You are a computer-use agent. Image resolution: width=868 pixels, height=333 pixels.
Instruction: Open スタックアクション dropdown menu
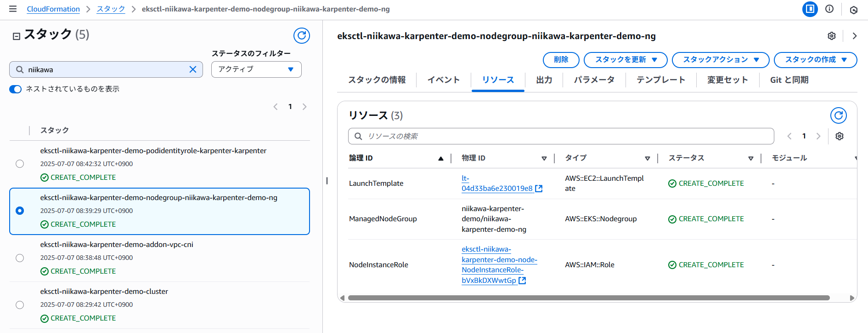click(x=721, y=60)
